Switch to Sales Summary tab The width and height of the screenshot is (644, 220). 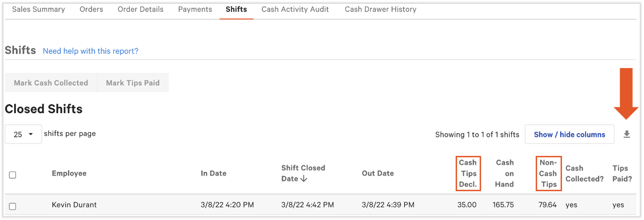click(38, 9)
